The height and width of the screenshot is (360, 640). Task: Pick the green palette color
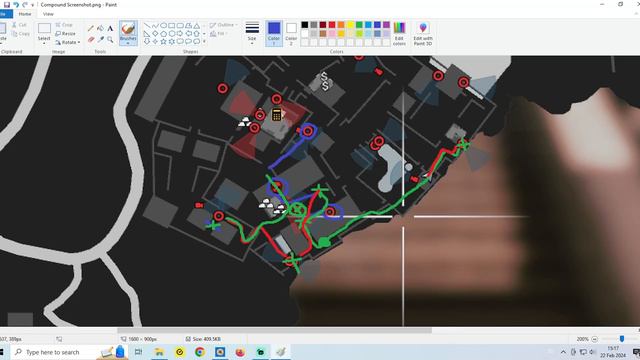coord(359,25)
